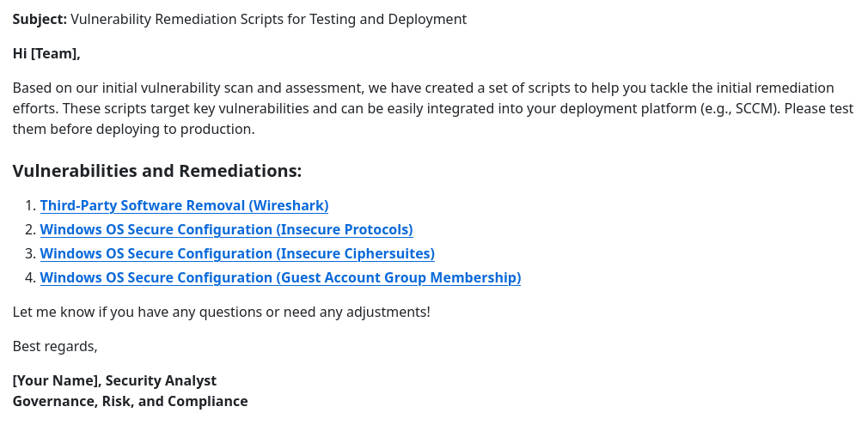868x425 pixels.
Task: Click list number 3 before Insecure Ciphersuites
Action: coord(30,253)
